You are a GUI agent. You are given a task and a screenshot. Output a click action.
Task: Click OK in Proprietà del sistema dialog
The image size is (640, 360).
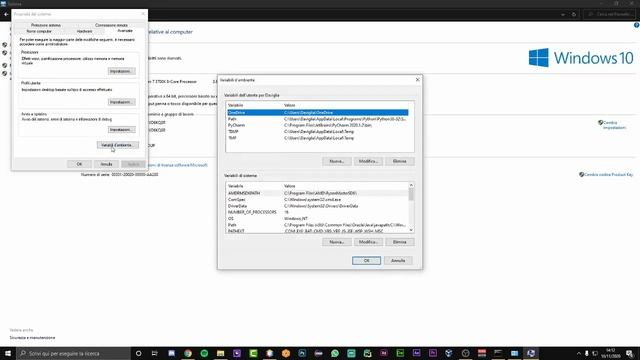coord(79,164)
